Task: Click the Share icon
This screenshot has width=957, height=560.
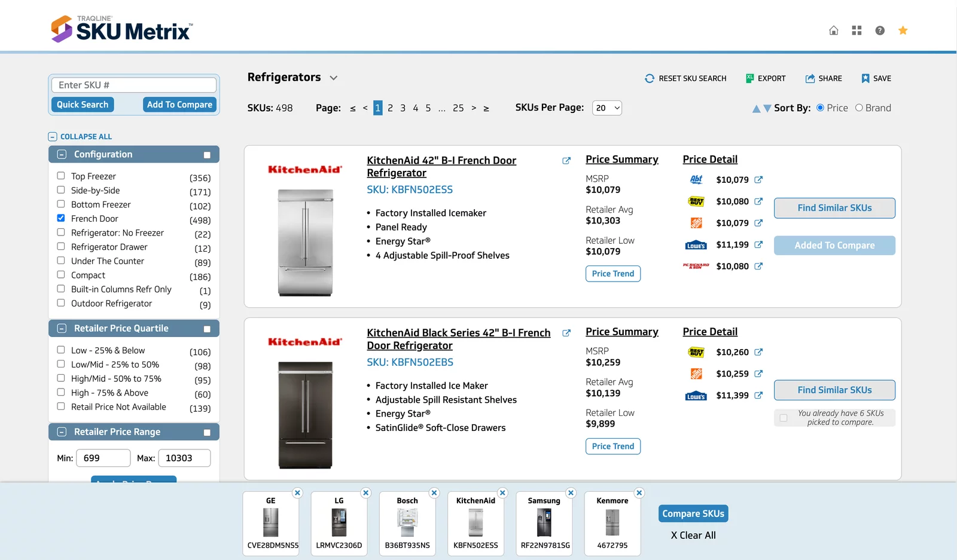Action: point(810,78)
